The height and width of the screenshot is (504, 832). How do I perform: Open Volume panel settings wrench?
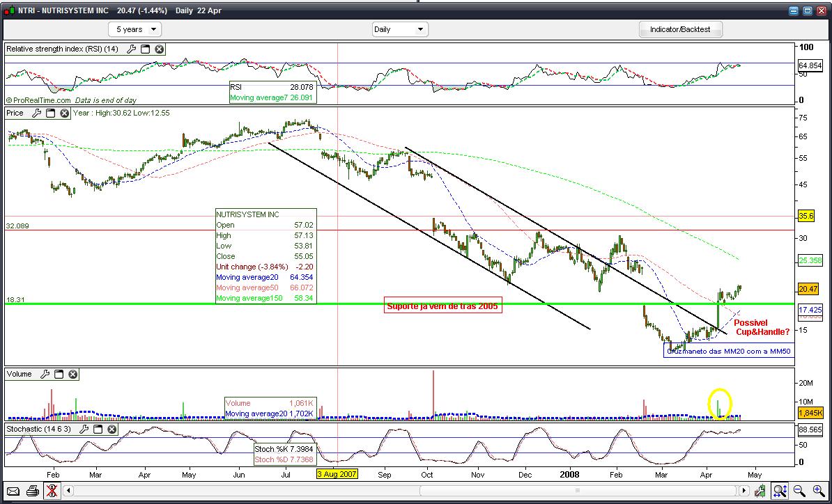(x=45, y=374)
